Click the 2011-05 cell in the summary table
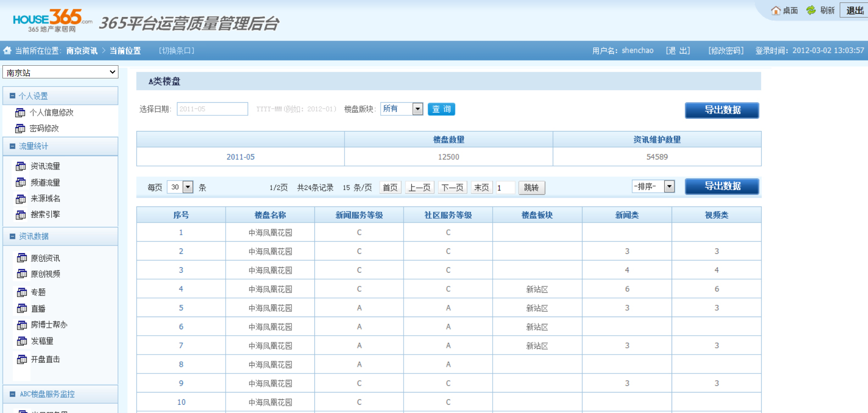The image size is (868, 413). pos(240,157)
